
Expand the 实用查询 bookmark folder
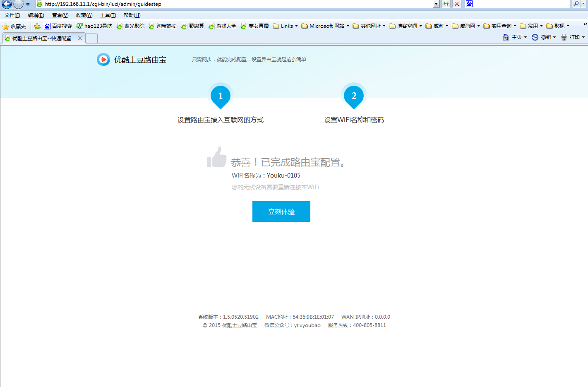click(x=499, y=26)
